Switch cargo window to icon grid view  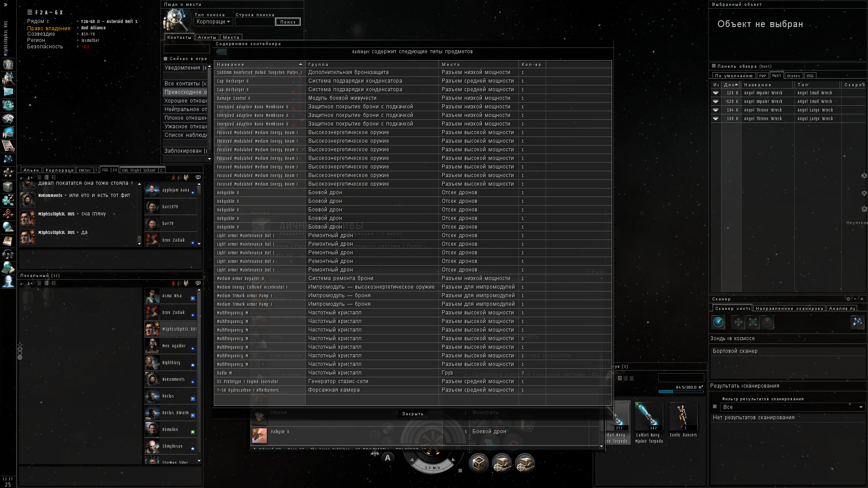coord(620,379)
